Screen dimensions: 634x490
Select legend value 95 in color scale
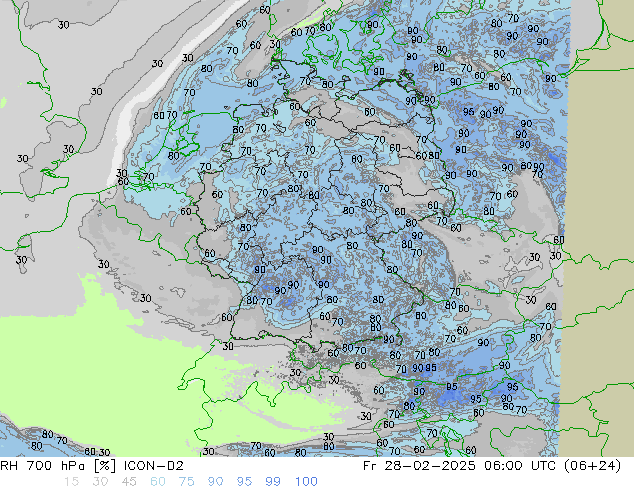tap(244, 482)
